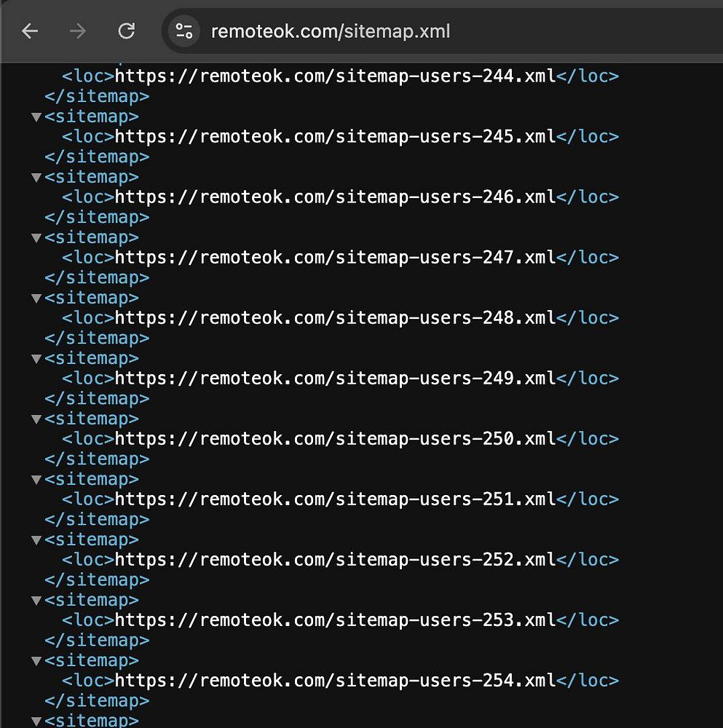Click the sitemap-users-246.xml URL text
723x728 pixels.
click(x=335, y=197)
